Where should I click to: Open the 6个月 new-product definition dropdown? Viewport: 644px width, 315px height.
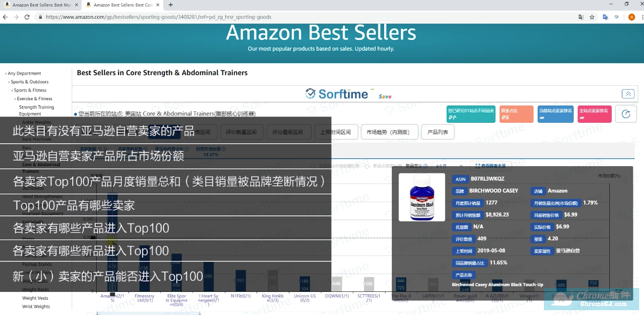(x=449, y=164)
